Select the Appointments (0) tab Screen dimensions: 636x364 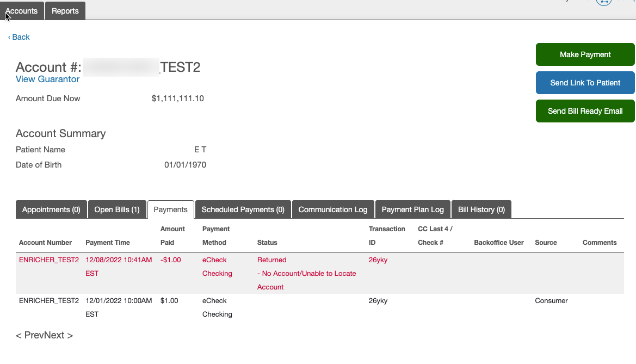(51, 209)
